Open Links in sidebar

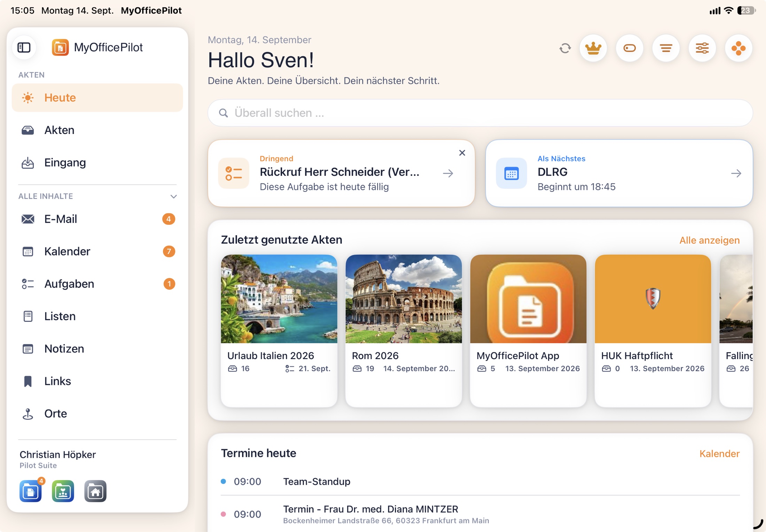(97, 381)
